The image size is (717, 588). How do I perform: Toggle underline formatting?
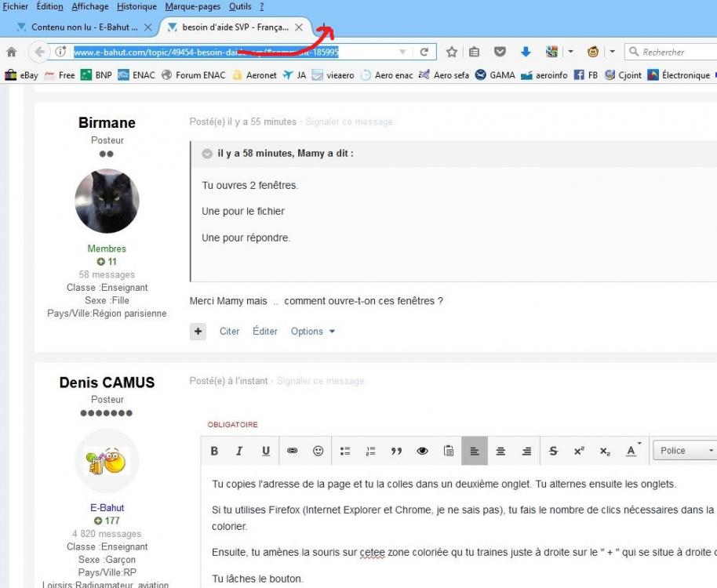pos(266,451)
